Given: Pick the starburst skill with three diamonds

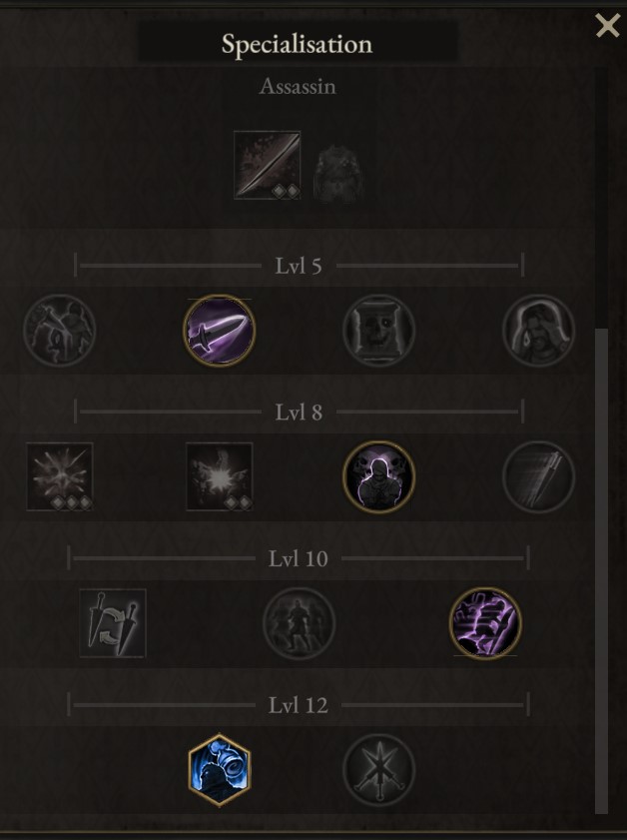Looking at the screenshot, I should pos(60,476).
